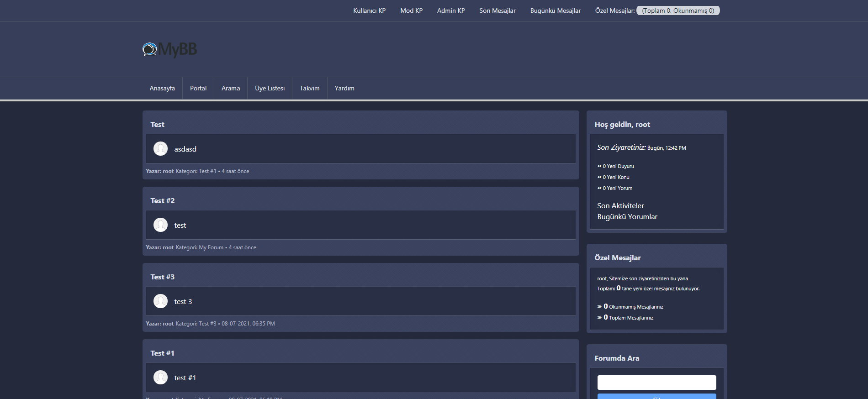
Task: Click the avatar icon next to asdasd
Action: [x=160, y=149]
